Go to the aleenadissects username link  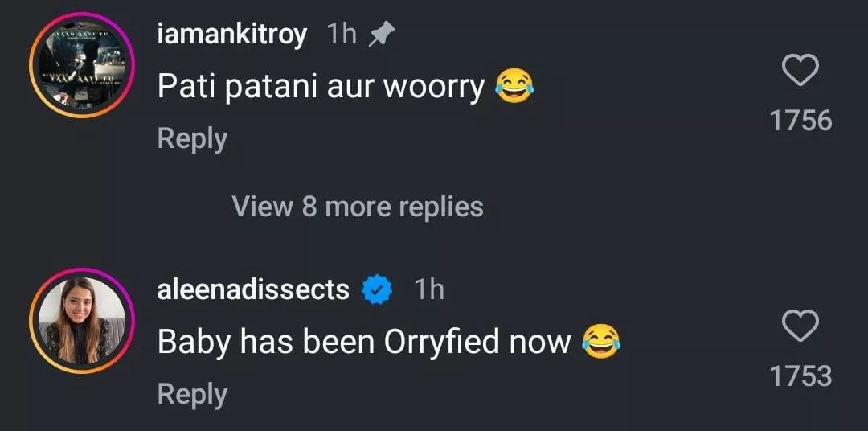[253, 289]
